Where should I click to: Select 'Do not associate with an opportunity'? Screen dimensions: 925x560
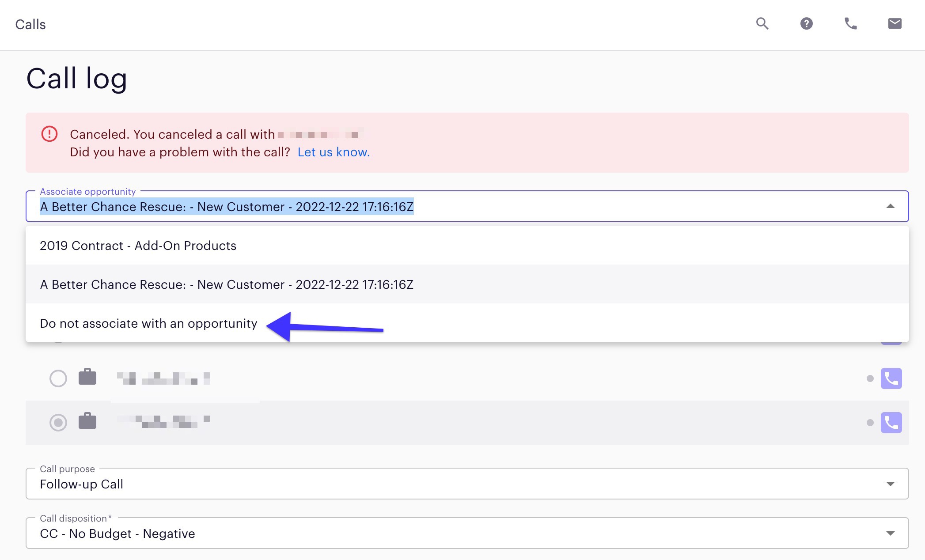[148, 323]
